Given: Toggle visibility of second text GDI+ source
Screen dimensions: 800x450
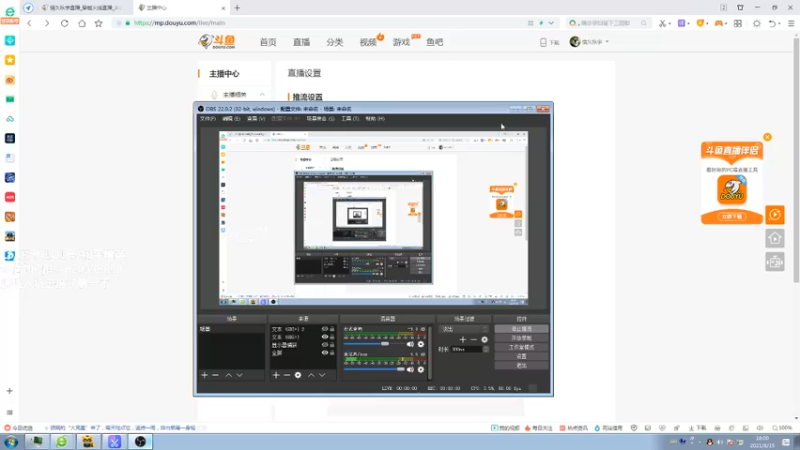Looking at the screenshot, I should coord(324,337).
